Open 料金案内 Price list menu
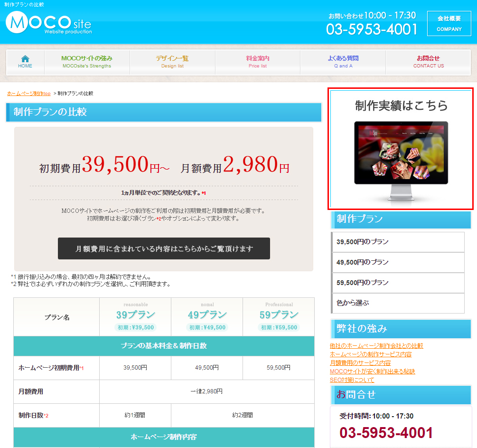This screenshot has height=448, width=477. click(258, 62)
